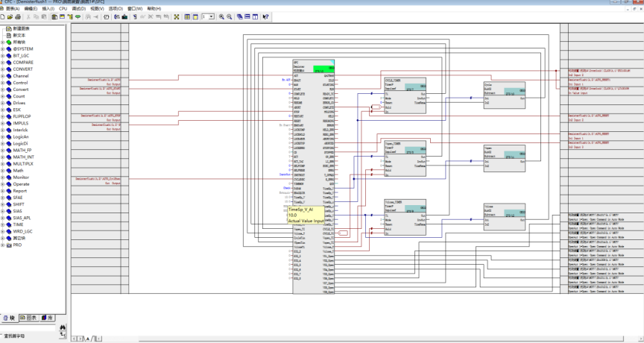Click the green header of SFC block
Screen dimensions: 644x343
click(324, 69)
